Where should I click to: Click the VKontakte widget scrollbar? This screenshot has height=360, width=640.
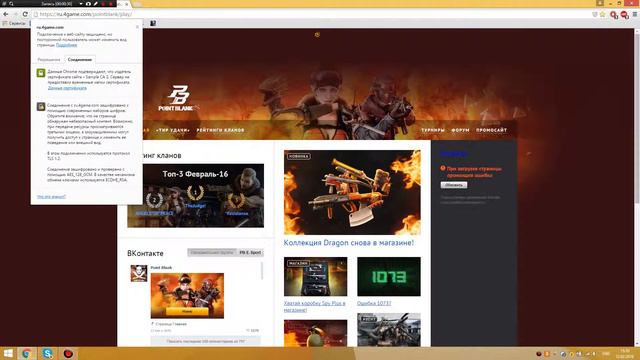click(x=262, y=271)
